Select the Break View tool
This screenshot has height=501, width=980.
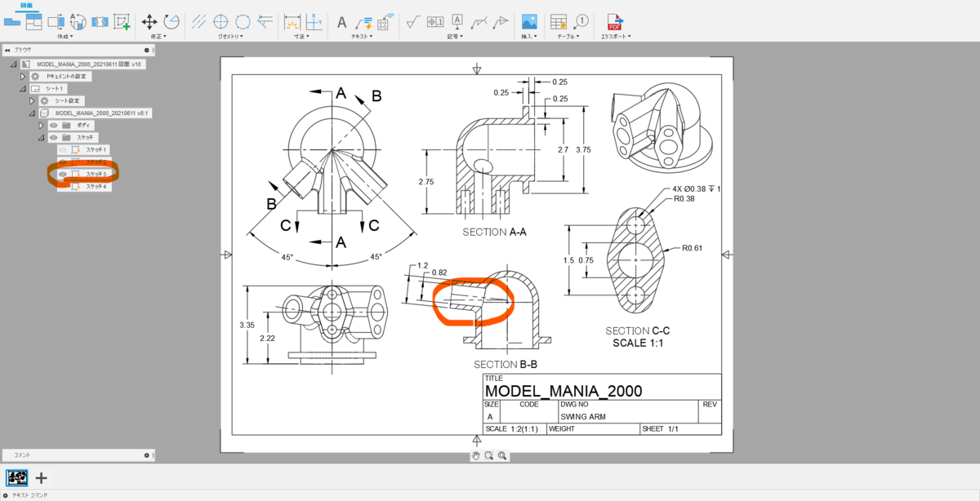pyautogui.click(x=100, y=21)
